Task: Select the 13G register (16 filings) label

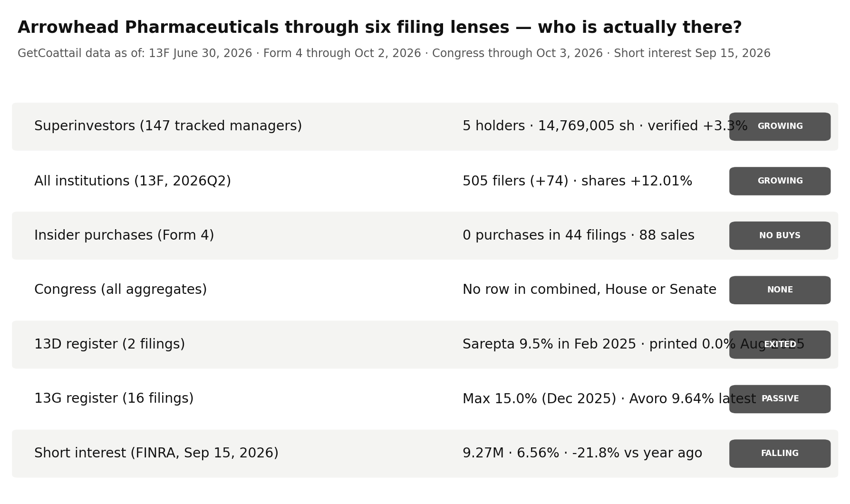Action: click(114, 399)
